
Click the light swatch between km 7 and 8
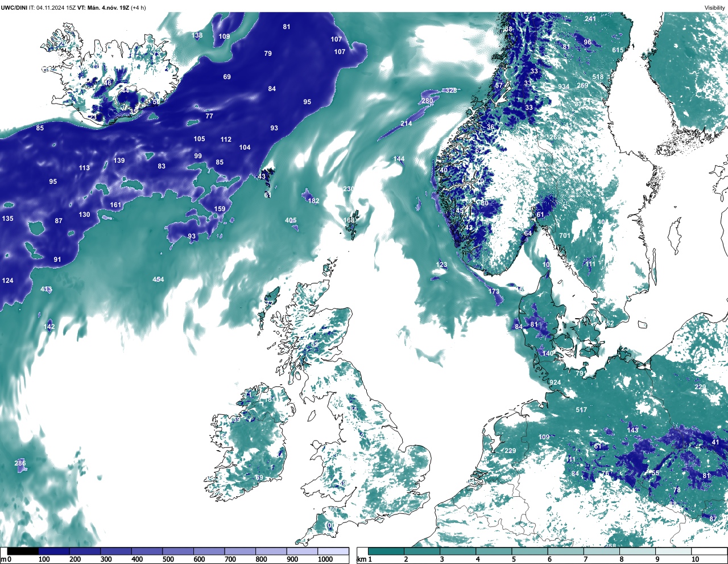pyautogui.click(x=602, y=551)
